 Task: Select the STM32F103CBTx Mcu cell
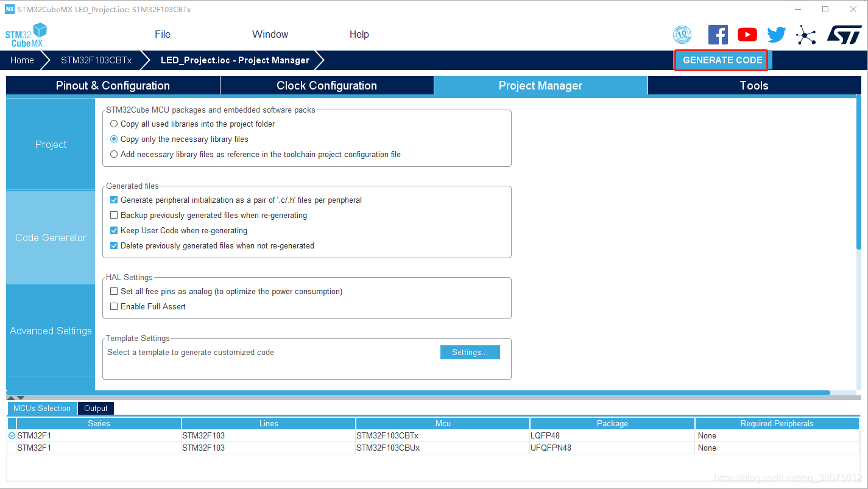click(x=443, y=435)
